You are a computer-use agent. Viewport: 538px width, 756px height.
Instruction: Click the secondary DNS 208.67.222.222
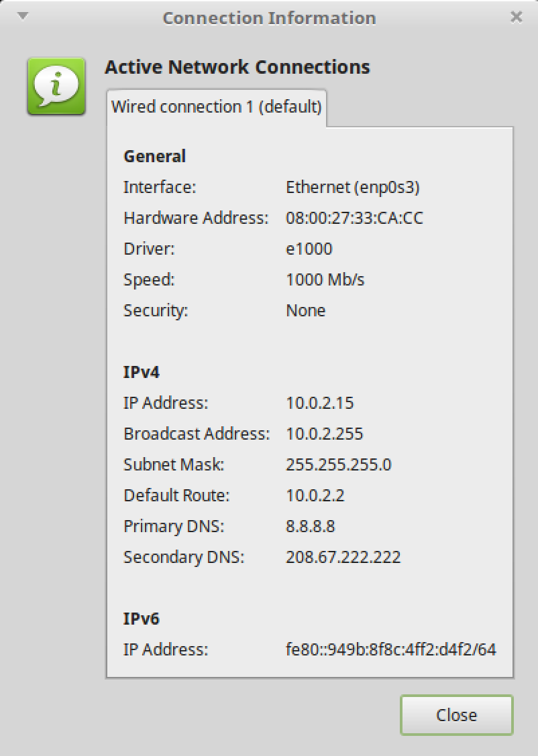tap(343, 557)
